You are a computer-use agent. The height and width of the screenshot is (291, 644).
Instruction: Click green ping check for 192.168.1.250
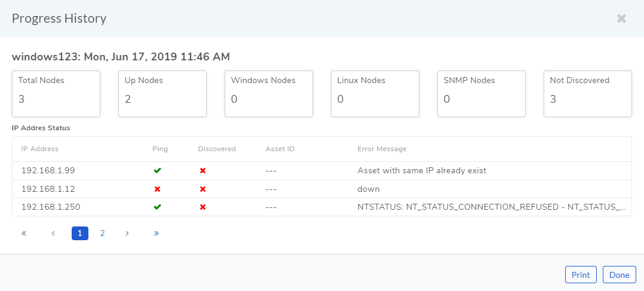[157, 207]
